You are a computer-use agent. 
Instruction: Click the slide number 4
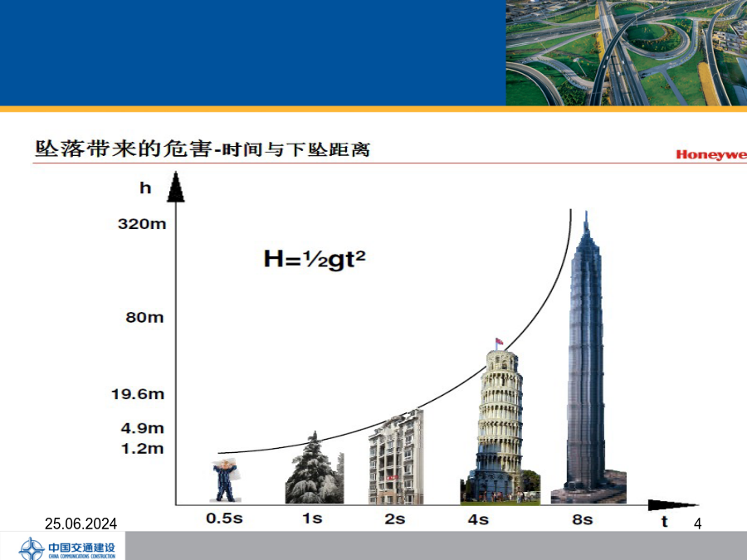click(697, 523)
